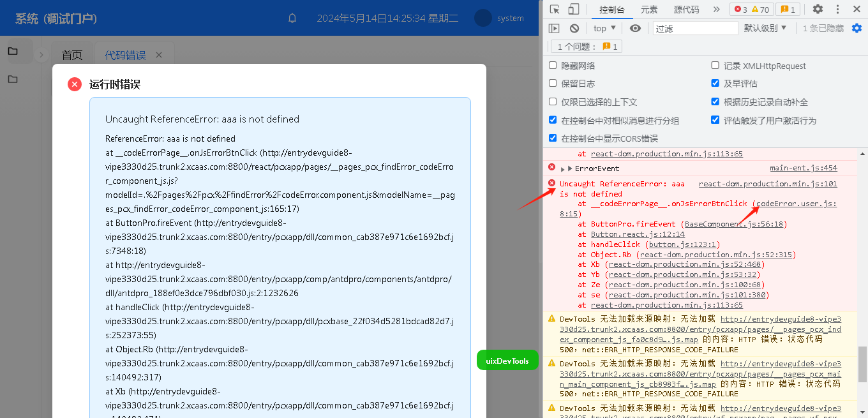868x418 pixels.
Task: Activate the DevTools inspect element picker
Action: [555, 10]
